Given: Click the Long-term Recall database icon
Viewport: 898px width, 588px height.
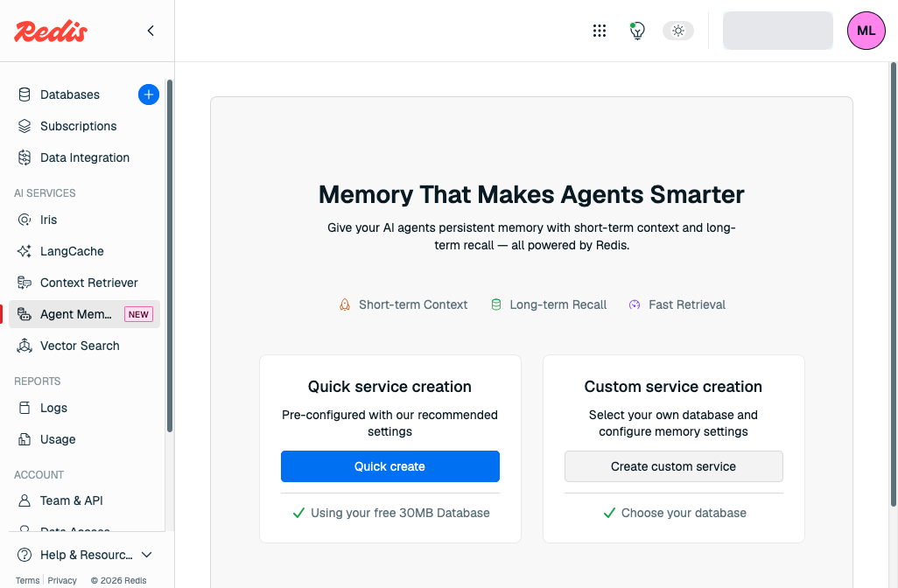Looking at the screenshot, I should point(496,304).
